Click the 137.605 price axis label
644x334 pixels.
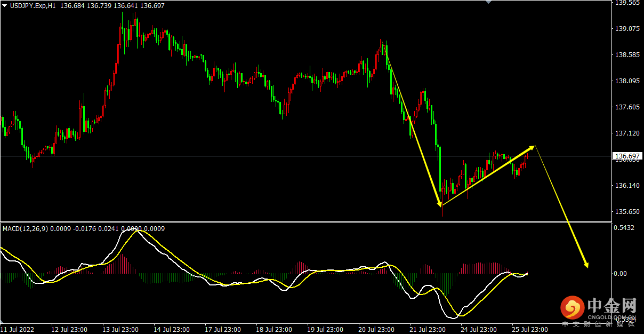click(x=627, y=107)
